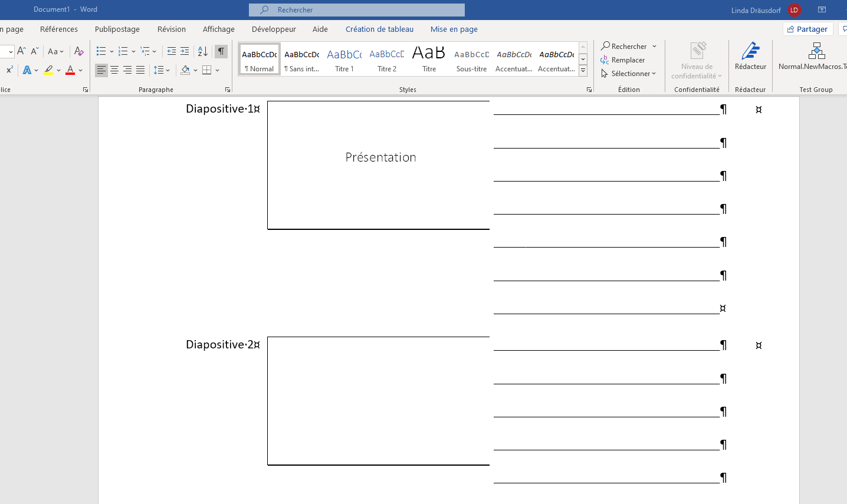The width and height of the screenshot is (847, 504).
Task: Switch to the Révision tab
Action: (172, 29)
